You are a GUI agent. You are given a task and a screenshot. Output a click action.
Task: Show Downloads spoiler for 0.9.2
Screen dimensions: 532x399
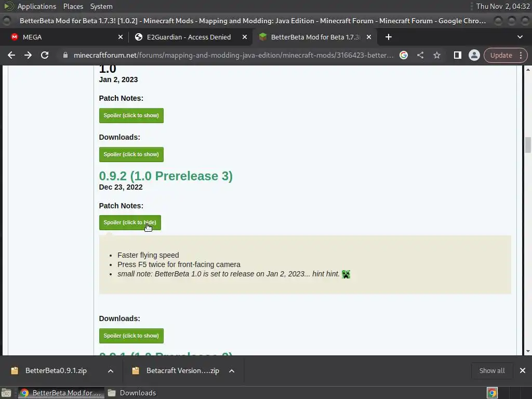(131, 336)
